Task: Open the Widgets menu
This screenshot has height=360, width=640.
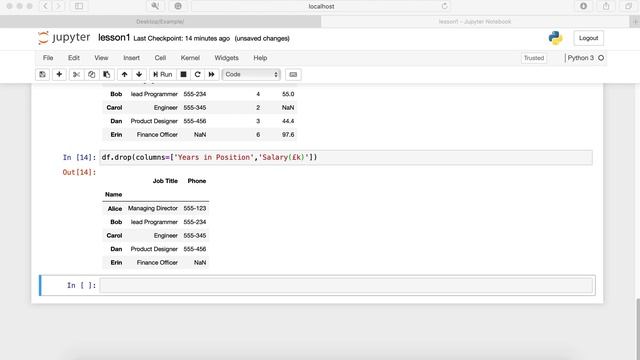Action: tap(226, 58)
